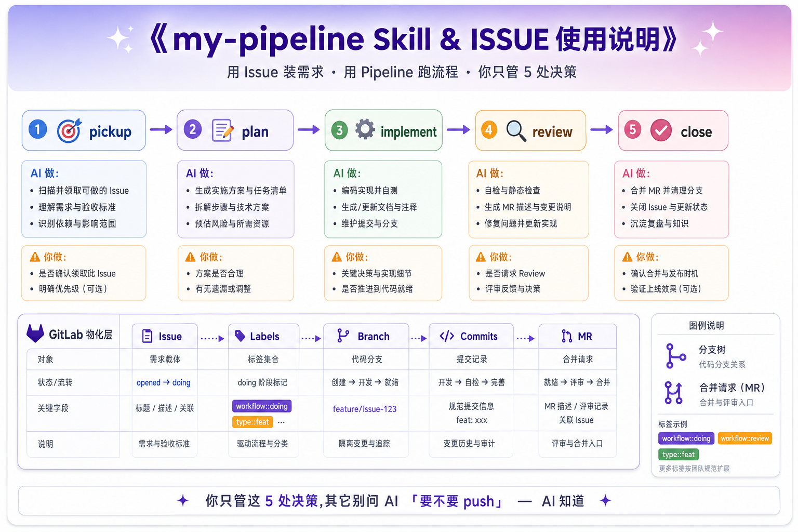Click the warning icon in close 你做
Image resolution: width=798 pixels, height=532 pixels.
(x=628, y=257)
